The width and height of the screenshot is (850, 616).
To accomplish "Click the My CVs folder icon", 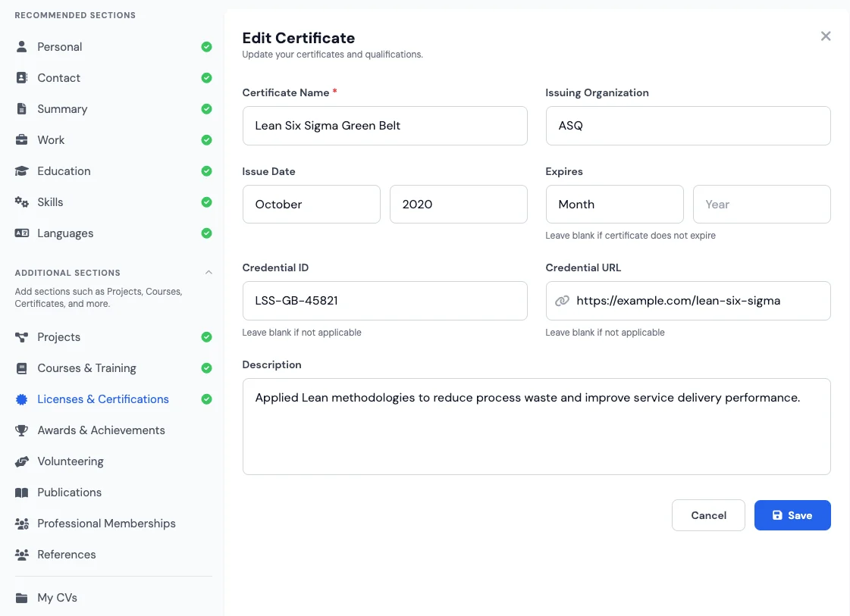I will coord(22,598).
